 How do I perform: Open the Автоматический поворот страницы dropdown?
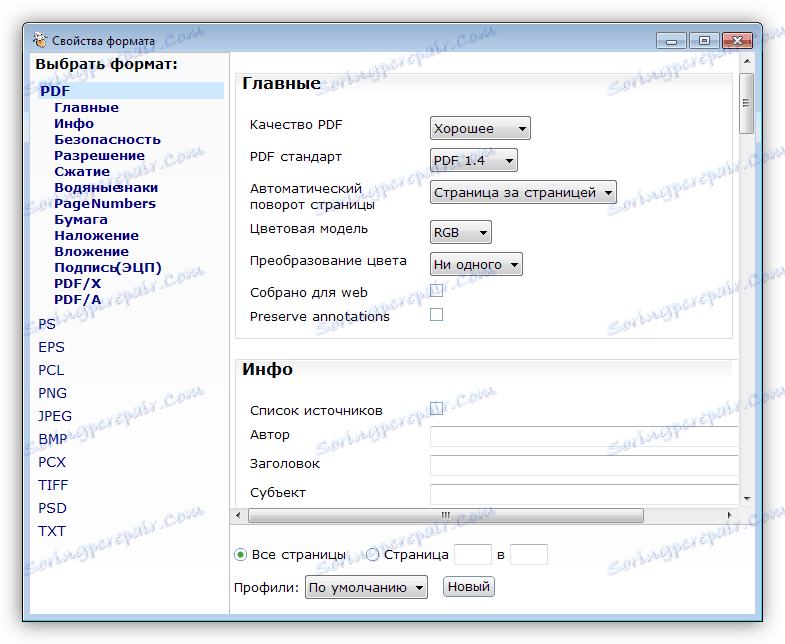pos(523,192)
